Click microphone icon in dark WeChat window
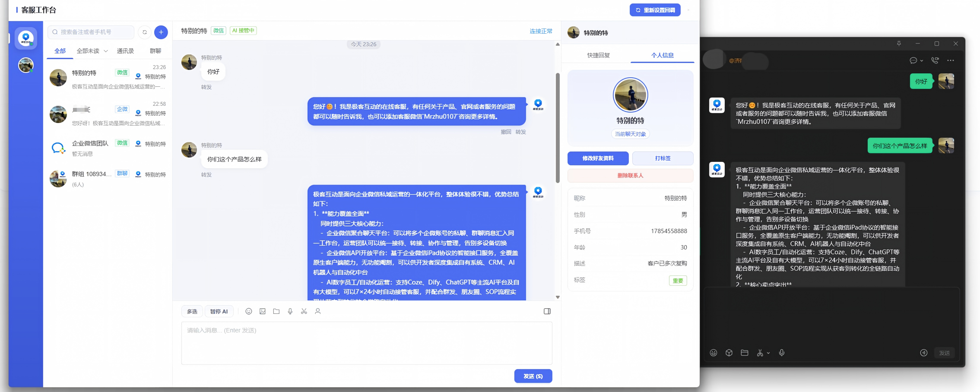Viewport: 980px width, 392px height. pyautogui.click(x=782, y=353)
